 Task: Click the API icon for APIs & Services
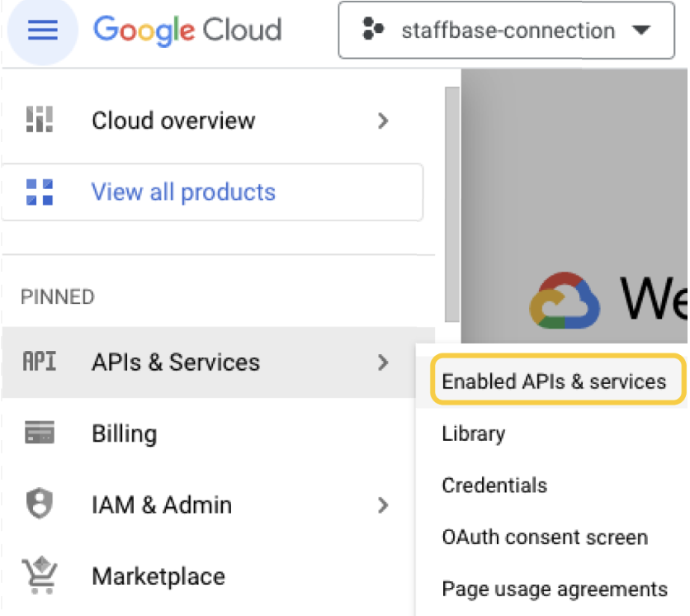[x=40, y=362]
